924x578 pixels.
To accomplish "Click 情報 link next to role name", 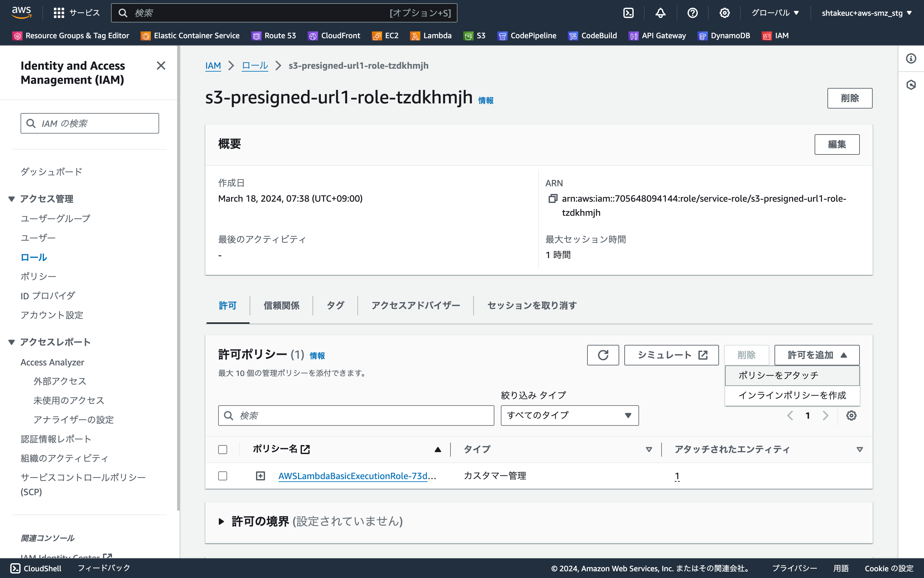I will (x=486, y=101).
